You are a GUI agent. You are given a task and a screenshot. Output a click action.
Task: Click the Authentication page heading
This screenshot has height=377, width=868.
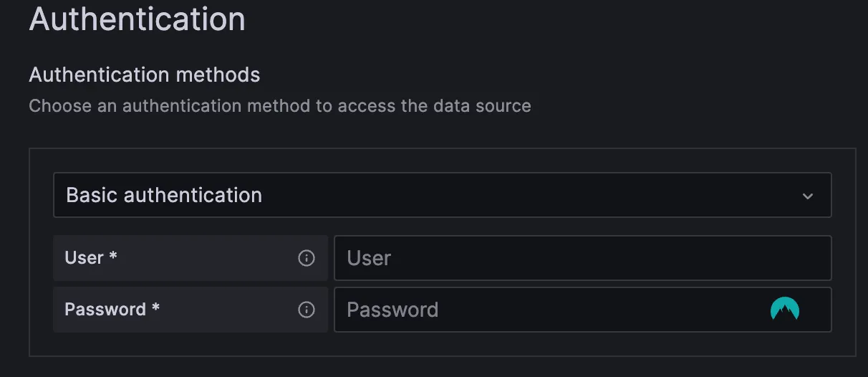137,19
